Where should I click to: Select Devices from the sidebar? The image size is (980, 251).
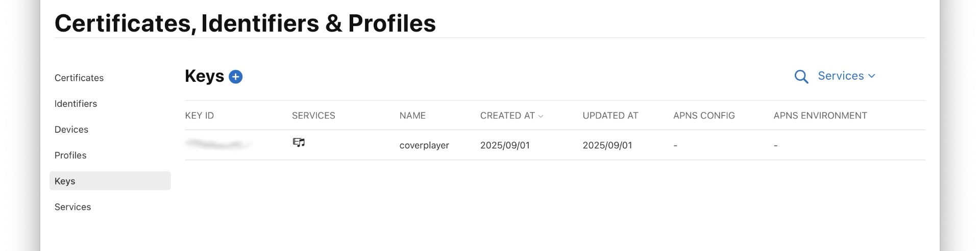click(x=71, y=129)
